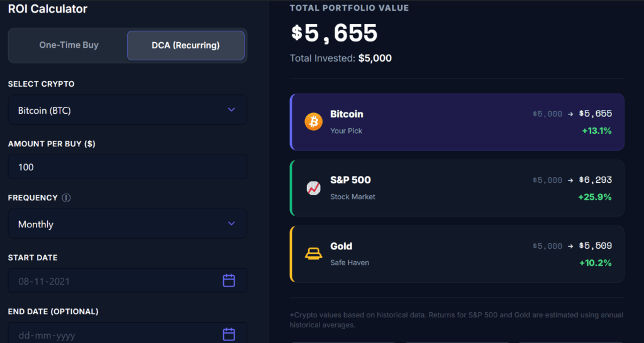The width and height of the screenshot is (644, 343).
Task: Click the Frequency info icon
Action: 66,198
